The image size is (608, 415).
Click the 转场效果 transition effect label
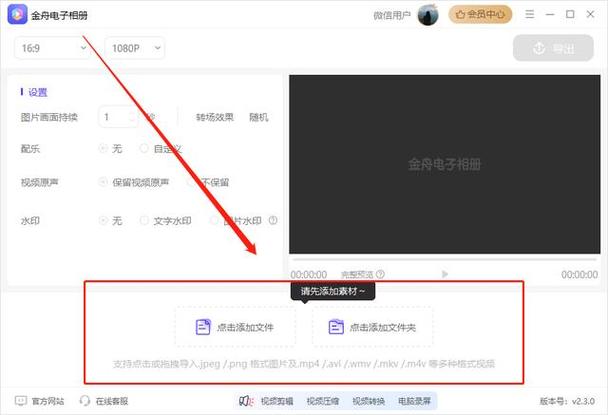(215, 117)
